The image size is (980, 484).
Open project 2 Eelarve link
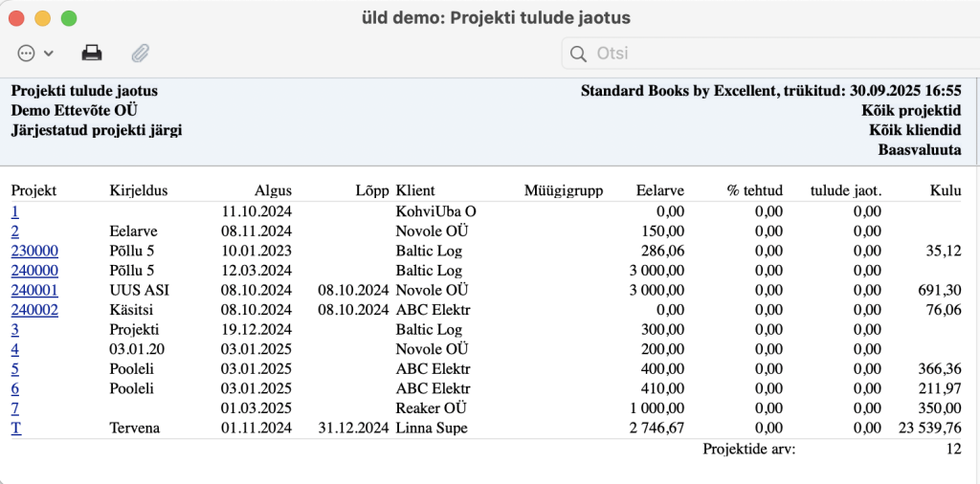15,231
